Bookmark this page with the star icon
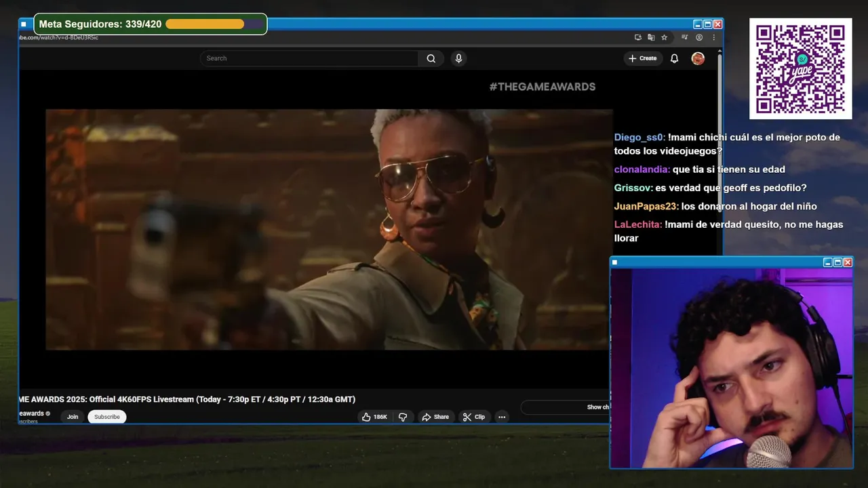 click(665, 37)
